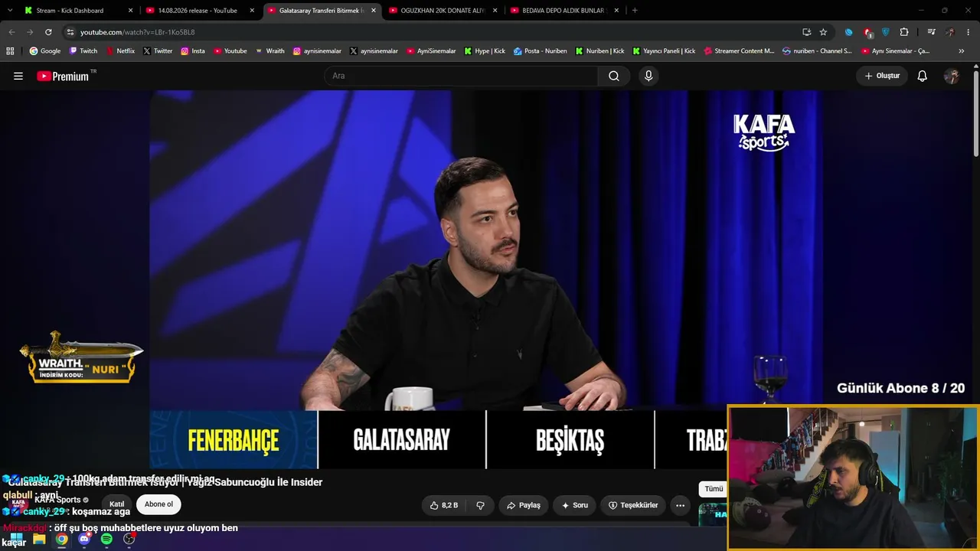980x551 pixels.
Task: Open the YouTube guide hamburger menu
Action: point(18,76)
